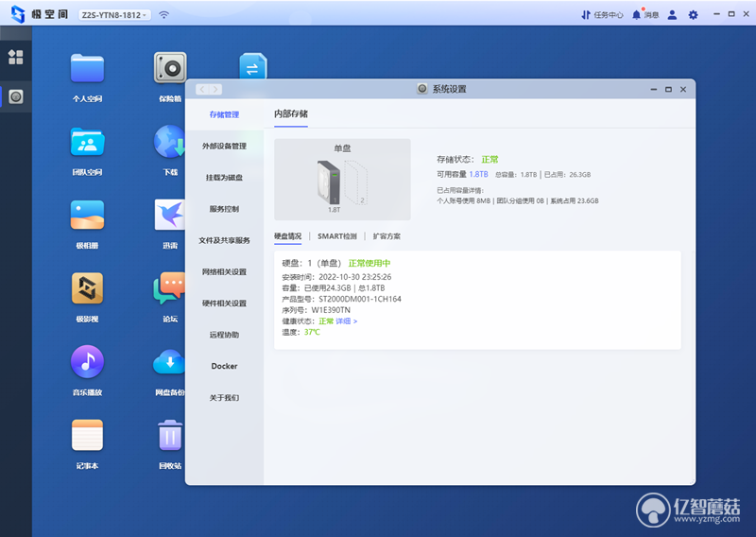Open the gear settings icon in top bar

[693, 15]
